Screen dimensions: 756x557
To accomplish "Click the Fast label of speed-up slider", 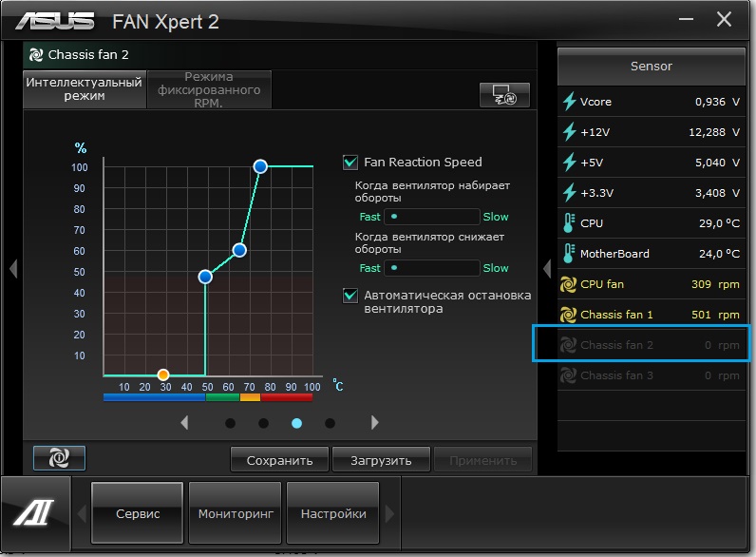I will [x=369, y=217].
